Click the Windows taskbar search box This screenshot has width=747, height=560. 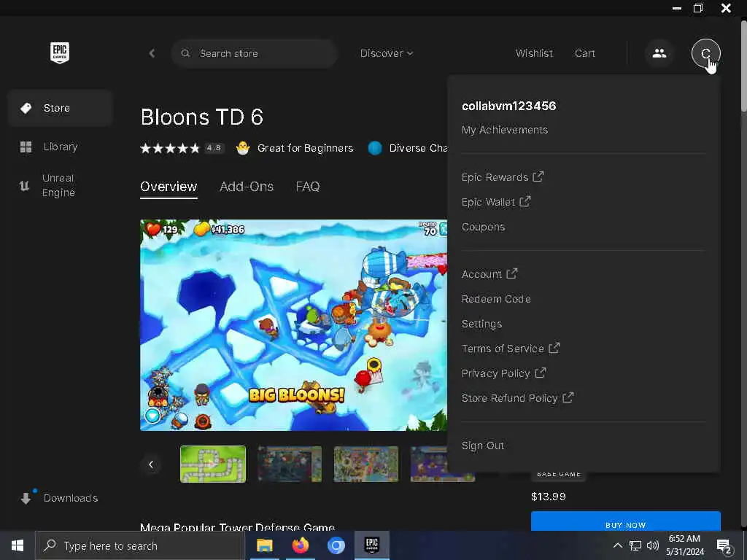pos(140,545)
